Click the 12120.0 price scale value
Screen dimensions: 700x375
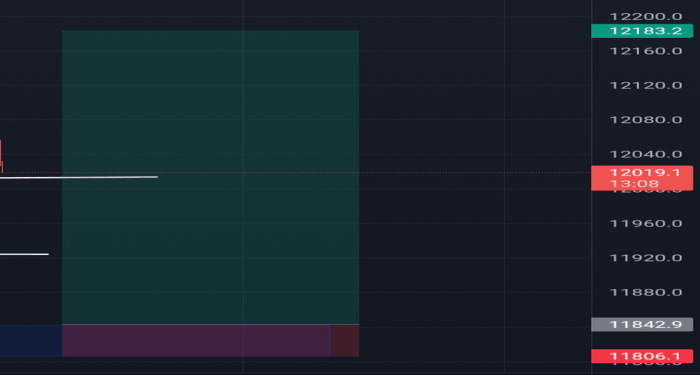646,85
